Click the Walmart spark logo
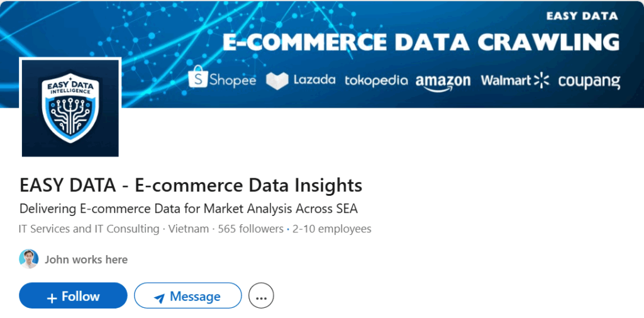The height and width of the screenshot is (318, 644). (x=541, y=80)
